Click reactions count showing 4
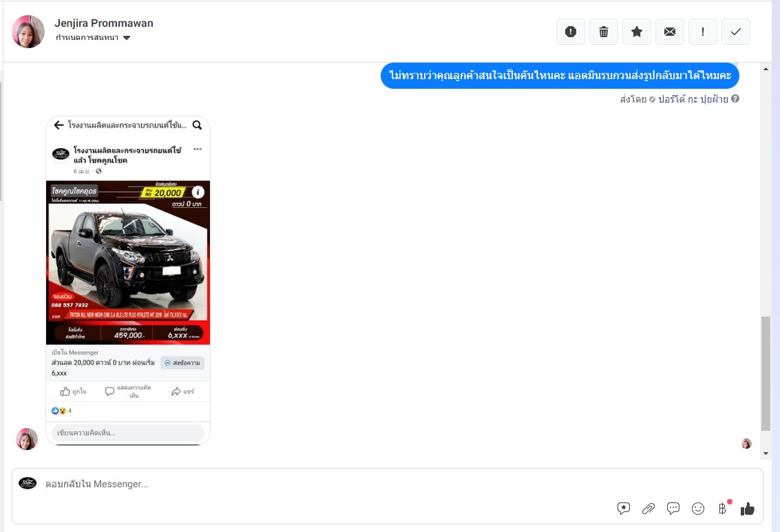Screen dimensions: 780x532 pyautogui.click(x=62, y=411)
